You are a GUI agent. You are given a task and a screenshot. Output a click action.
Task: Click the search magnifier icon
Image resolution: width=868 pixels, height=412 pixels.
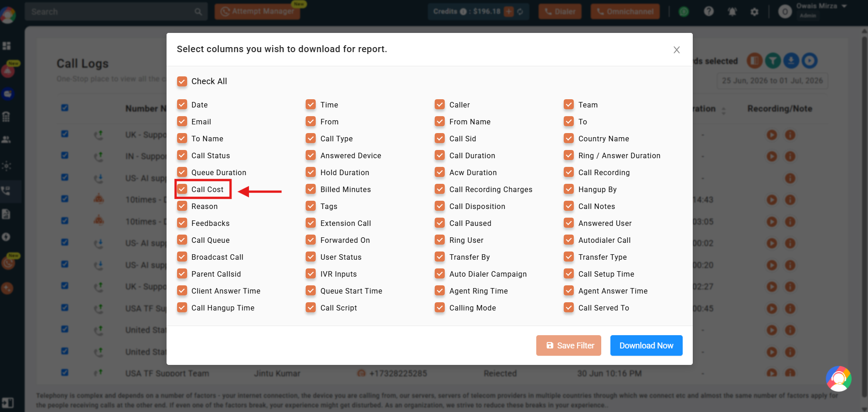coord(198,12)
